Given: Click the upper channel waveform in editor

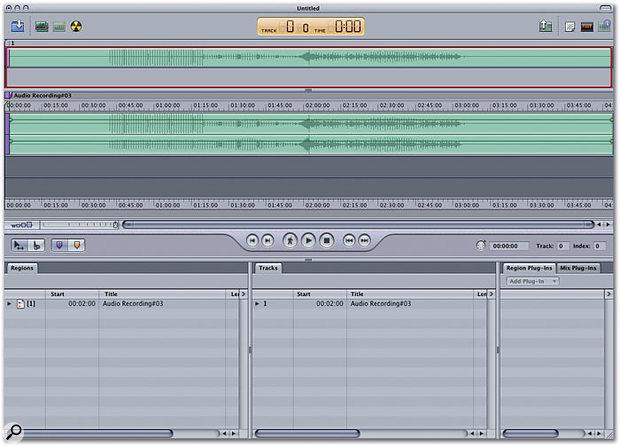Looking at the screenshot, I should pos(310,124).
